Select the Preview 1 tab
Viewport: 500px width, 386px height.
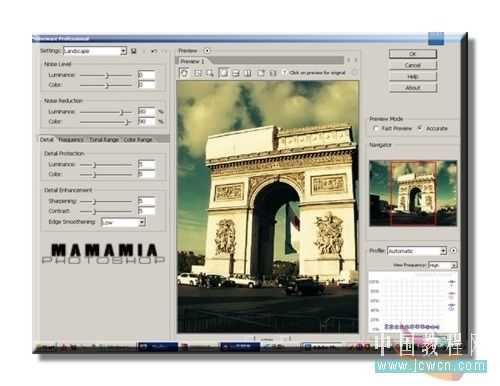point(192,61)
